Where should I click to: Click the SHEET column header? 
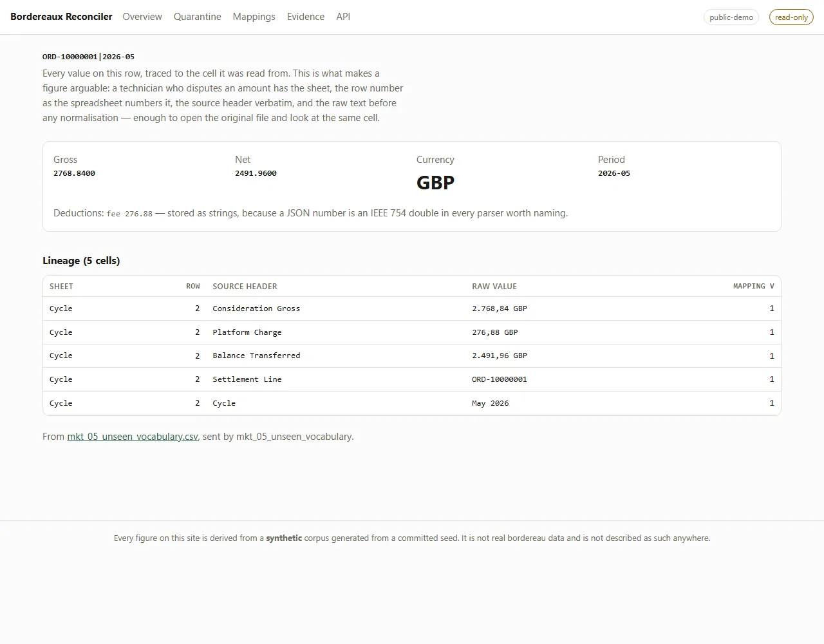point(61,287)
